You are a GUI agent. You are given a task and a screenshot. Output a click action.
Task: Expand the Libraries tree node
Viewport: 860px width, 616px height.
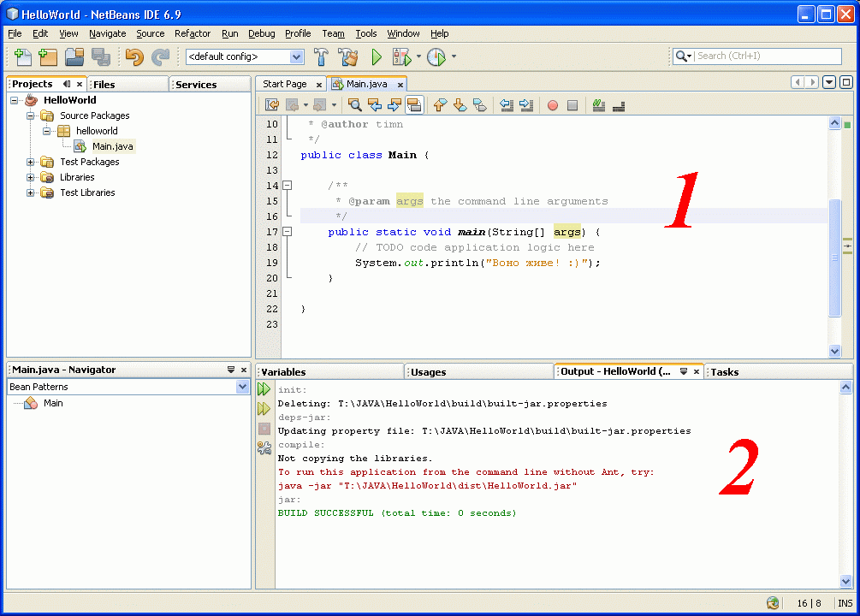[32, 177]
